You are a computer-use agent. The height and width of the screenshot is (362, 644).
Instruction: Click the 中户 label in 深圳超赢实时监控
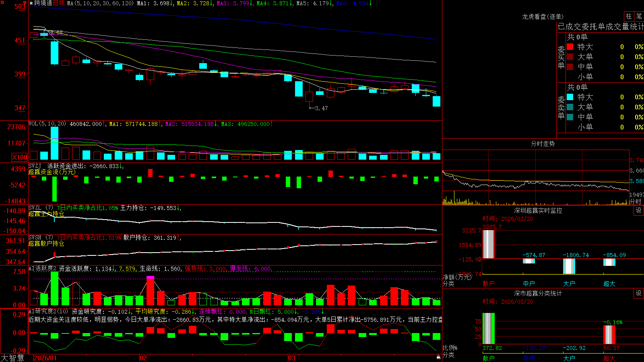pyautogui.click(x=529, y=284)
